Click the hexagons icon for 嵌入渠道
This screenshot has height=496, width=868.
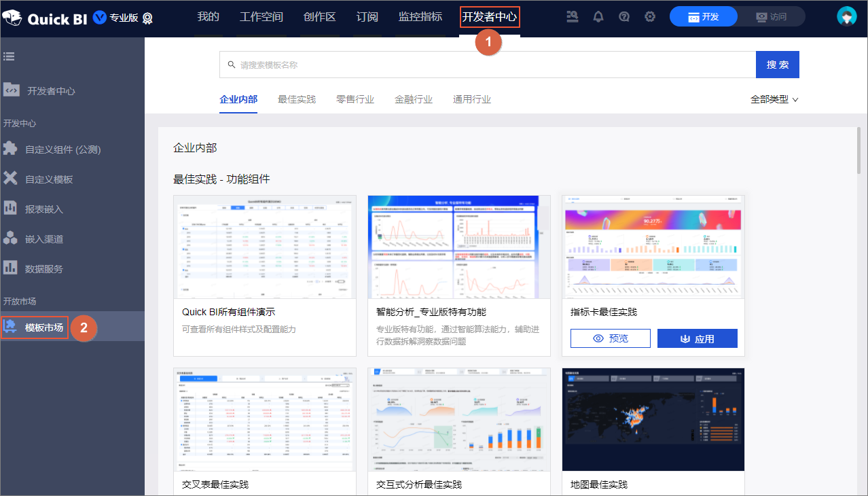(10, 238)
